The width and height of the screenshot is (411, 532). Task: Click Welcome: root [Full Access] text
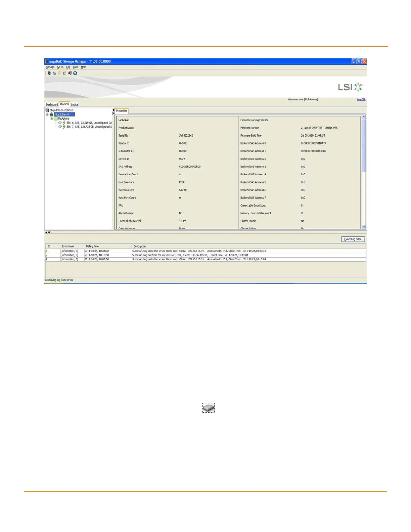click(303, 99)
